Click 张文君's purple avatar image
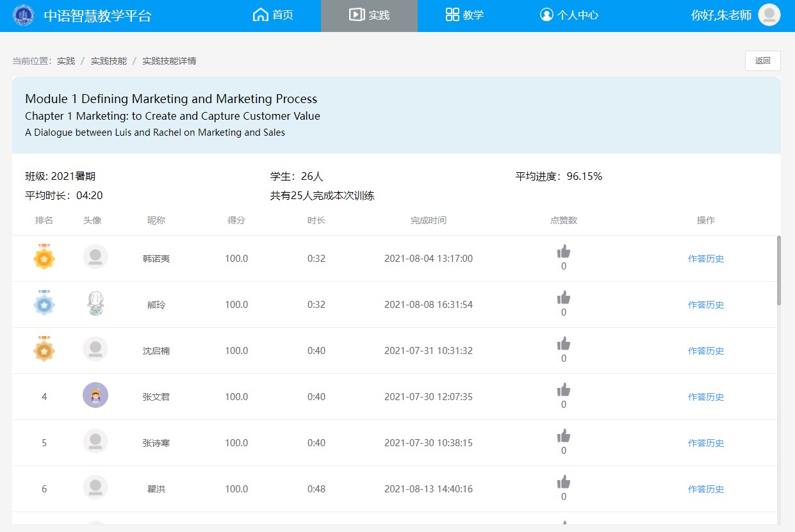The width and height of the screenshot is (795, 532). pyautogui.click(x=95, y=396)
